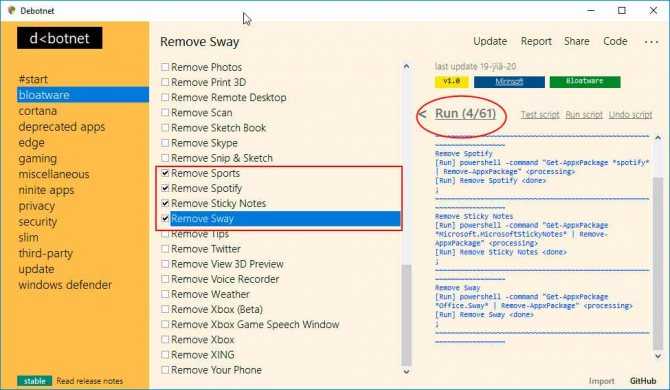670x390 pixels.
Task: Open the ninite apps category
Action: pyautogui.click(x=46, y=190)
